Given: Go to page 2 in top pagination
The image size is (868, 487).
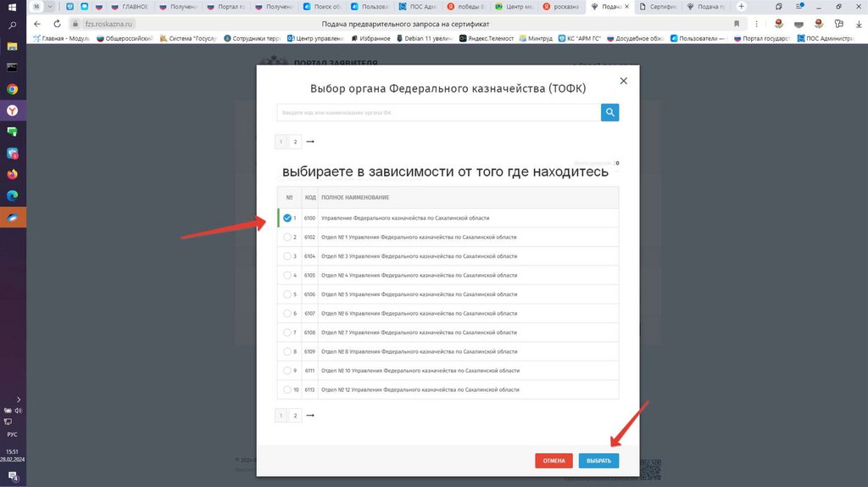Looking at the screenshot, I should 295,142.
